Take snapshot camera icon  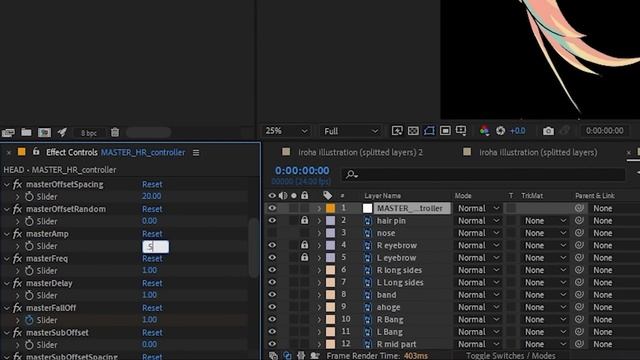pyautogui.click(x=548, y=131)
